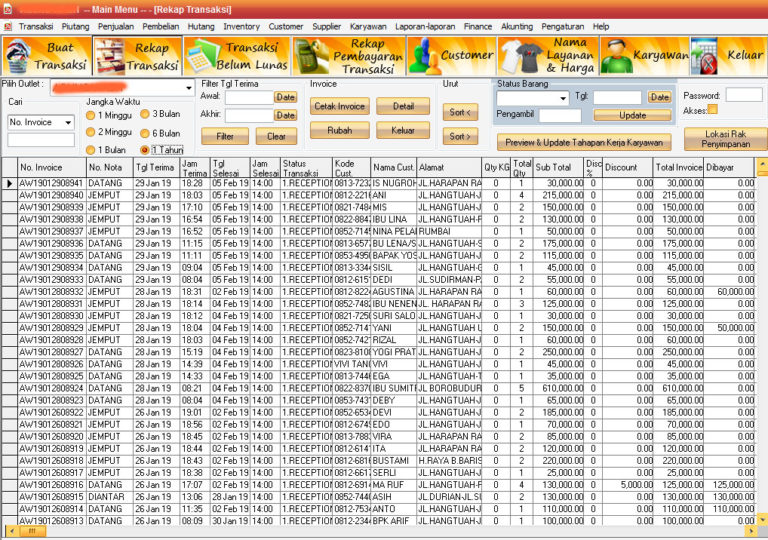Click the Total Invoice column header

[679, 168]
